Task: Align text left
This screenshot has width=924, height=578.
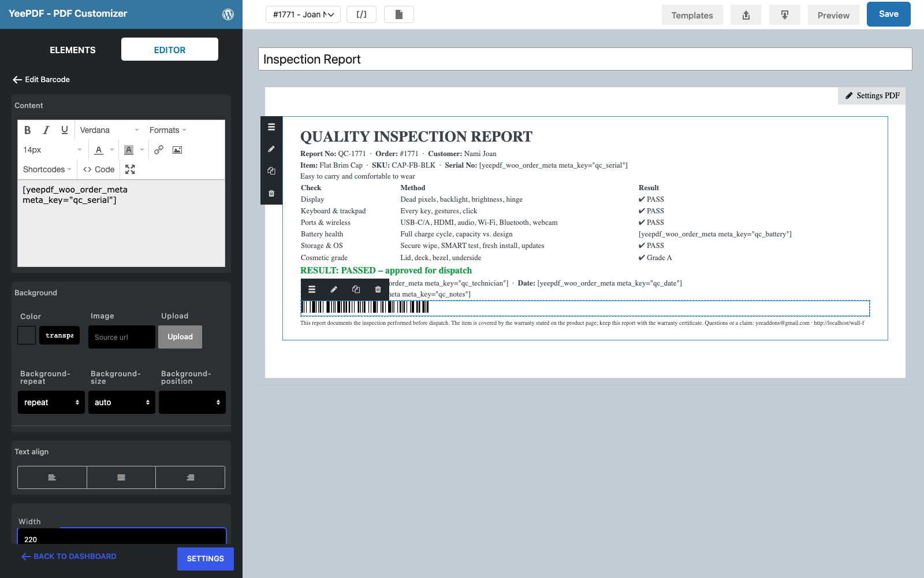Action: pos(52,477)
